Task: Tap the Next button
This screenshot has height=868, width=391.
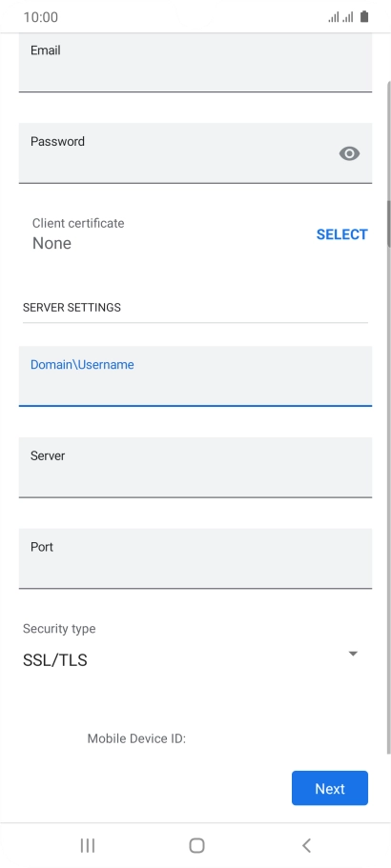Action: (330, 788)
